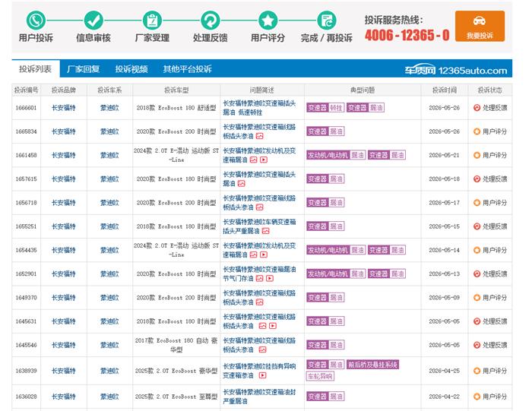Image resolution: width=532 pixels, height=411 pixels.
Task: Click the 完成/再投诉 document step icon
Action: click(326, 21)
